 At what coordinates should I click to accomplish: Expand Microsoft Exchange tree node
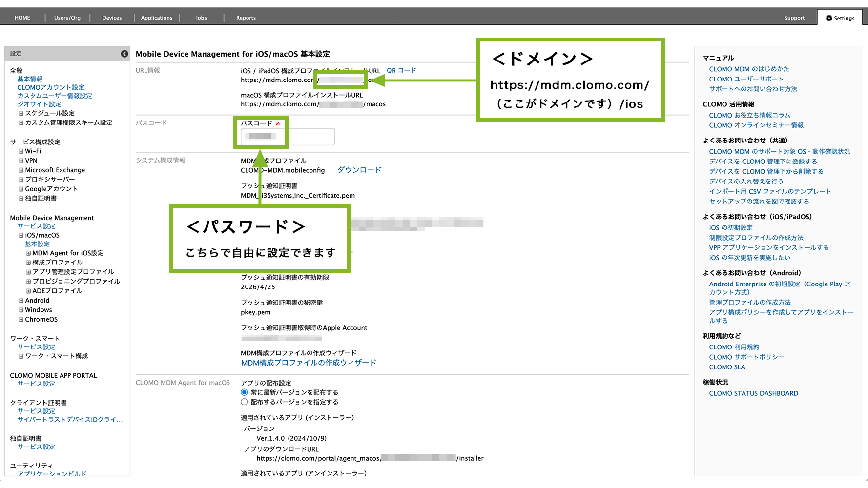pos(21,170)
